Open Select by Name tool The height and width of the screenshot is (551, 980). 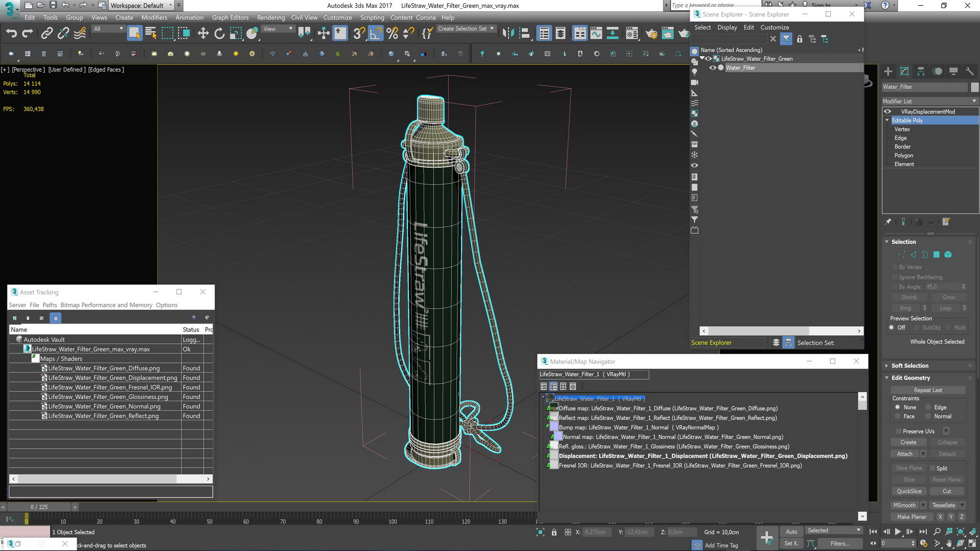tap(151, 34)
